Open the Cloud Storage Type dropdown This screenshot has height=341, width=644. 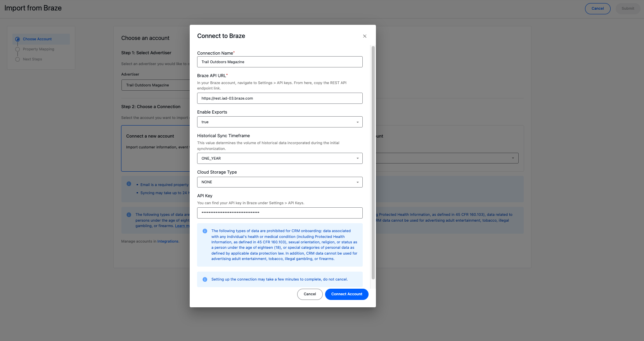click(279, 182)
